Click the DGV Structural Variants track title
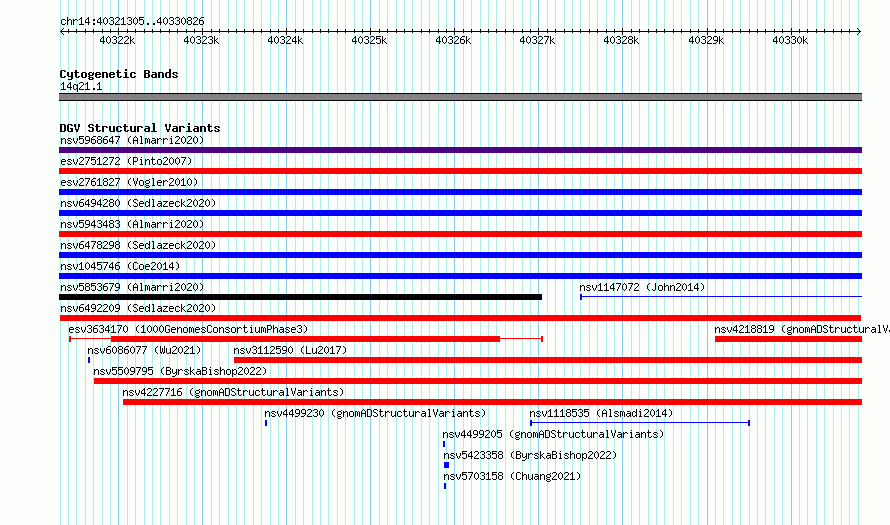This screenshot has height=525, width=890. [140, 128]
